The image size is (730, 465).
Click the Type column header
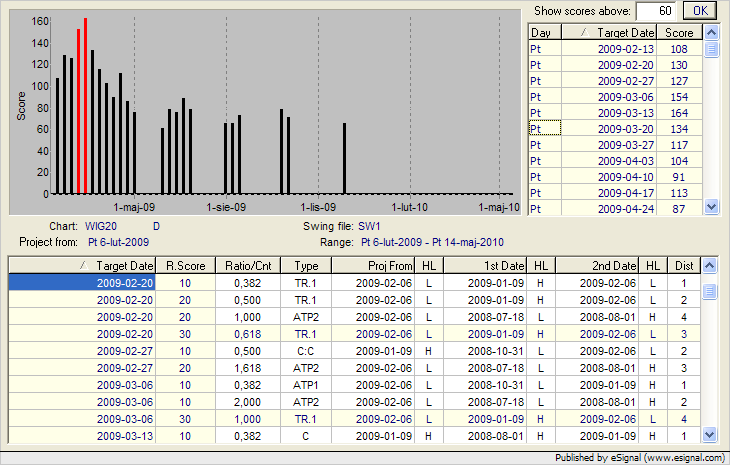(x=307, y=265)
